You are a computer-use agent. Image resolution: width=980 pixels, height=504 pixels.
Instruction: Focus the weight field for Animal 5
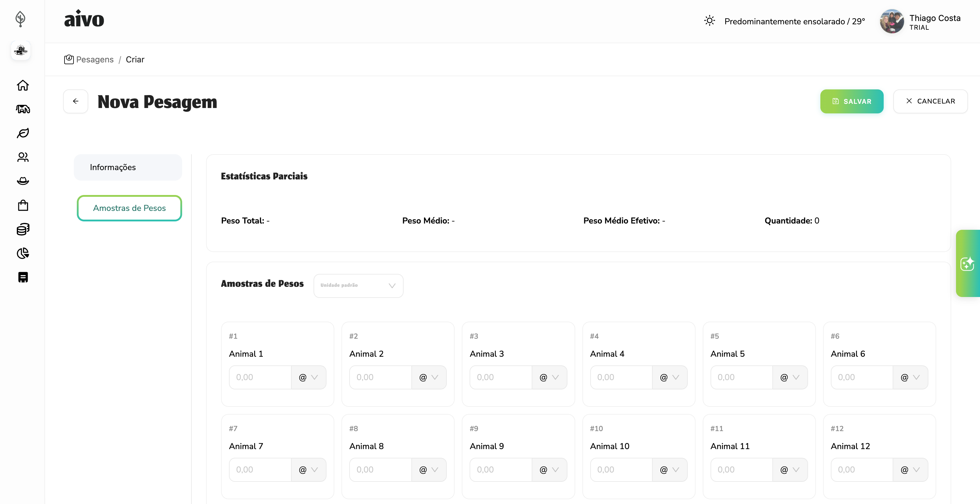pyautogui.click(x=741, y=377)
